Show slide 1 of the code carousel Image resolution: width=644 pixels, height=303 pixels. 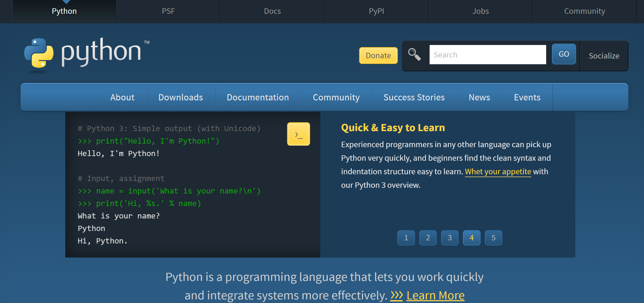(406, 238)
